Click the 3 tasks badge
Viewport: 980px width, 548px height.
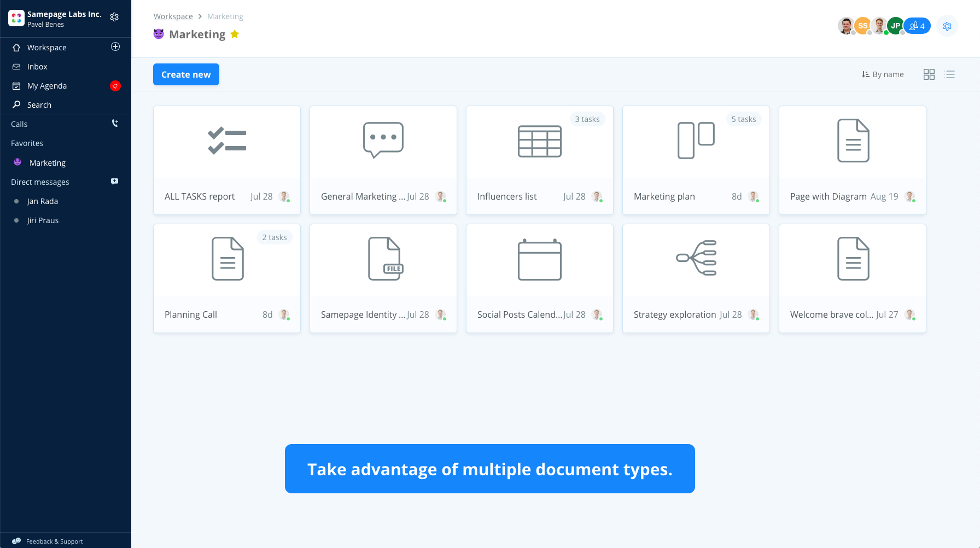(x=587, y=119)
